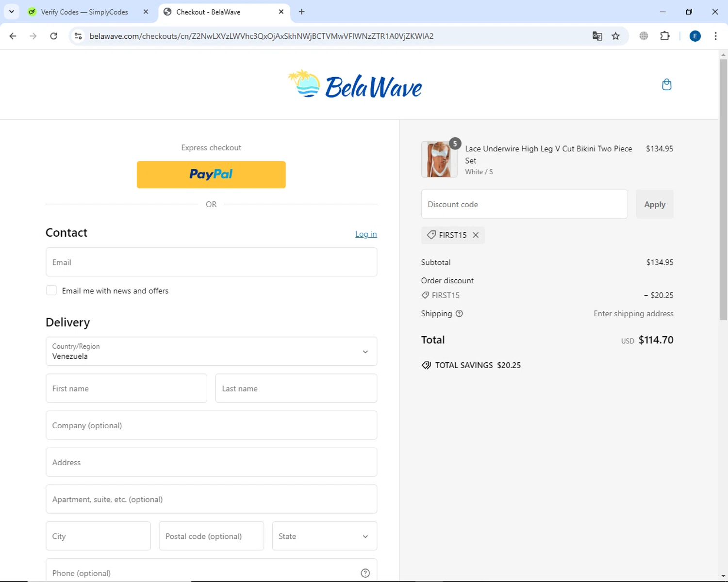728x582 pixels.
Task: Click the BelaWave logo
Action: (x=355, y=84)
